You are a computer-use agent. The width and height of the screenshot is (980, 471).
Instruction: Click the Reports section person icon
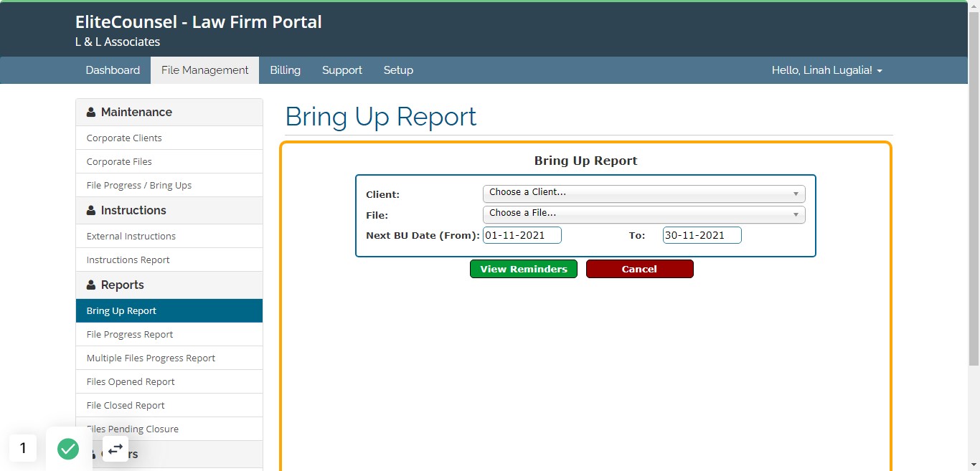[91, 285]
